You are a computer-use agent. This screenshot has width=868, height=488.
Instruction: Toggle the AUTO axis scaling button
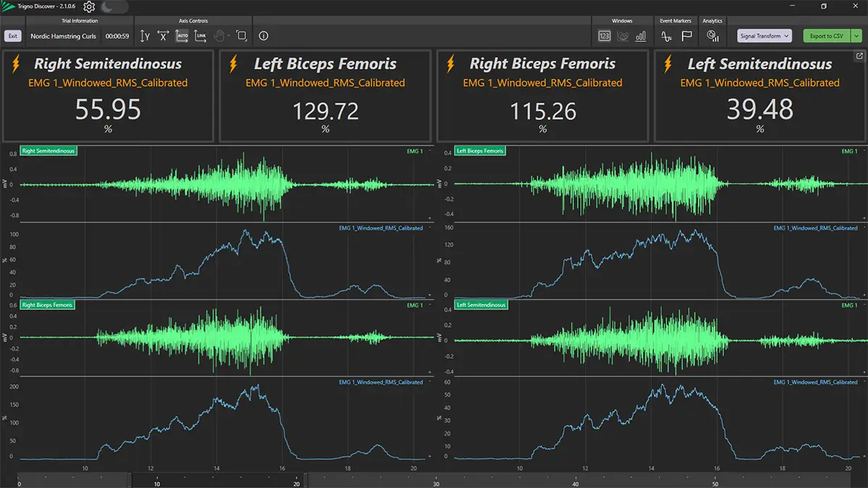tap(182, 36)
